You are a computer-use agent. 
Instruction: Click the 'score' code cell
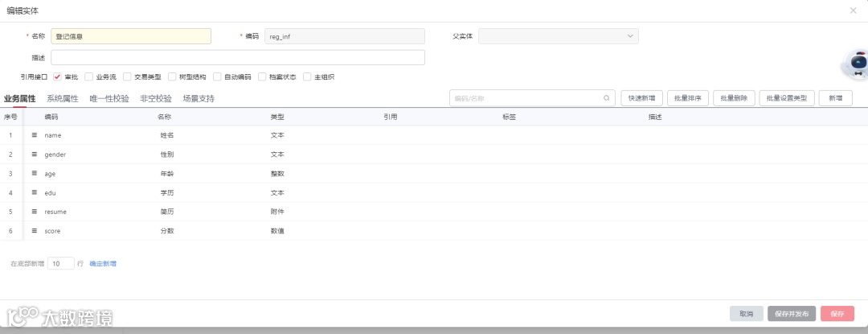[x=52, y=231]
